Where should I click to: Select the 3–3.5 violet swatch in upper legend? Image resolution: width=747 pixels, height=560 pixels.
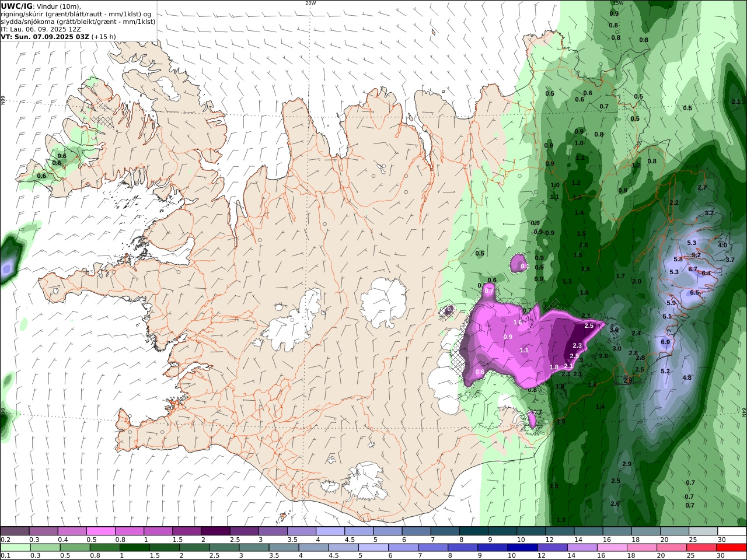pyautogui.click(x=273, y=531)
